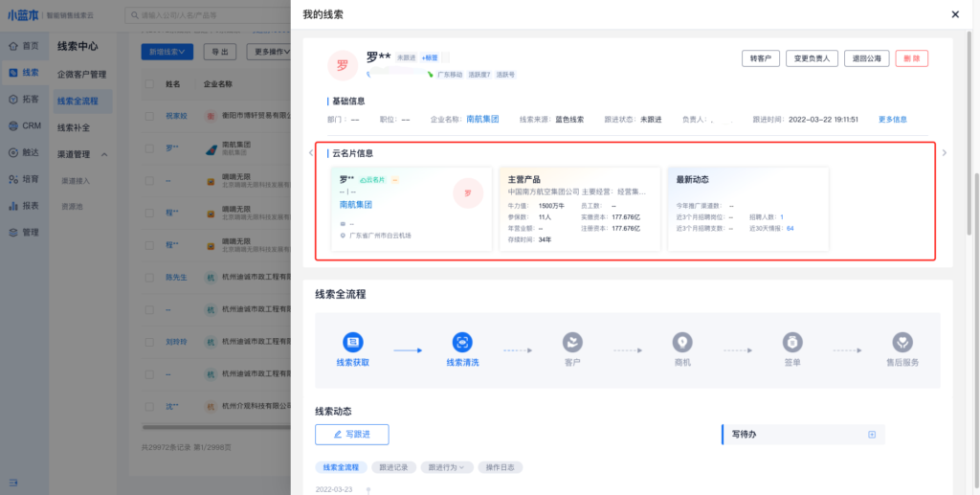
Task: Expand the 新增线索 dropdown button
Action: (168, 51)
